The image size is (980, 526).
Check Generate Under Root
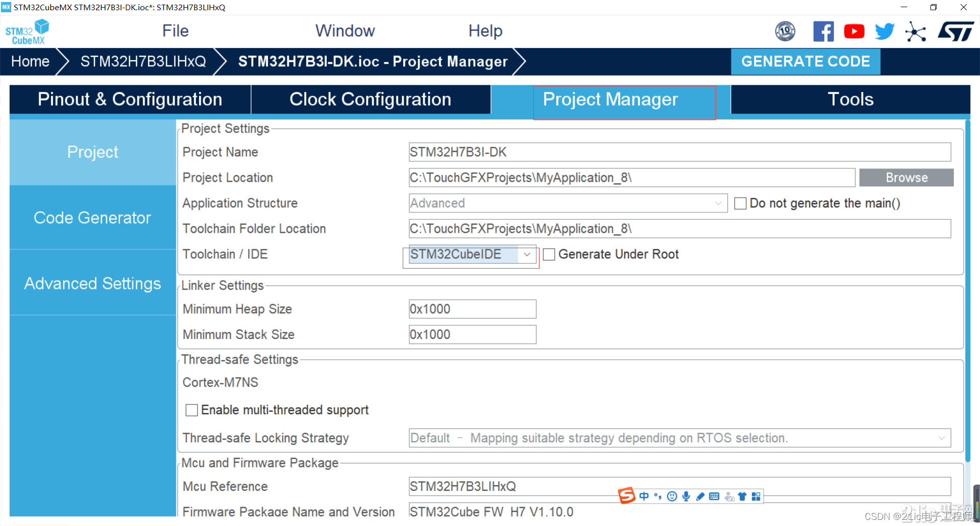pos(549,254)
